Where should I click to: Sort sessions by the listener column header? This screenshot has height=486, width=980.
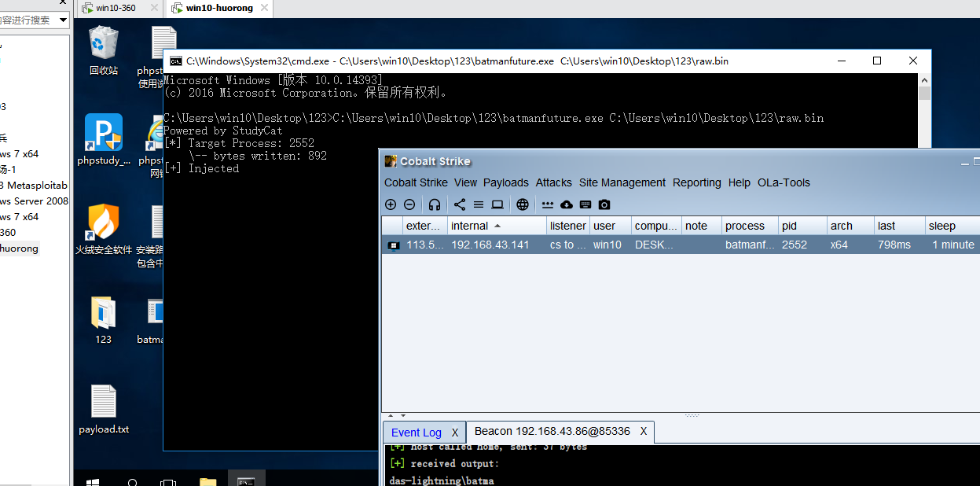point(568,226)
